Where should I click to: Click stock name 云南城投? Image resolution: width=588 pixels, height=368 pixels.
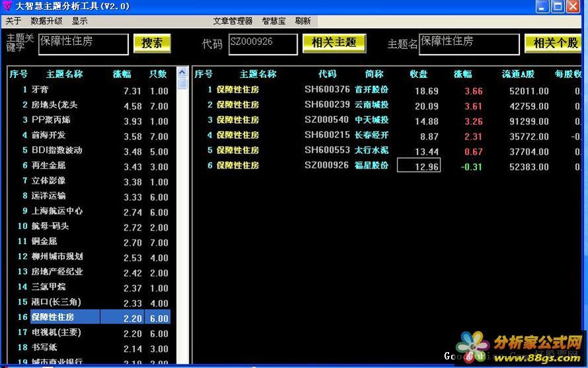[x=372, y=105]
